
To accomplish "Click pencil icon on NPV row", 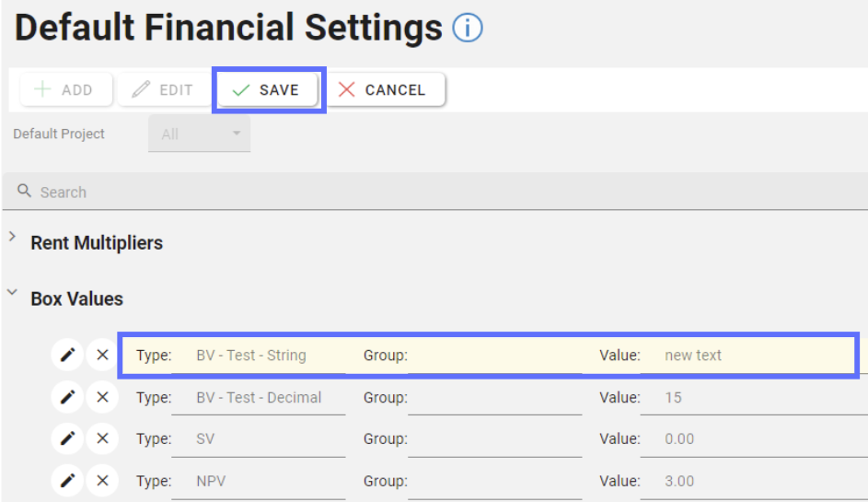I will [67, 480].
